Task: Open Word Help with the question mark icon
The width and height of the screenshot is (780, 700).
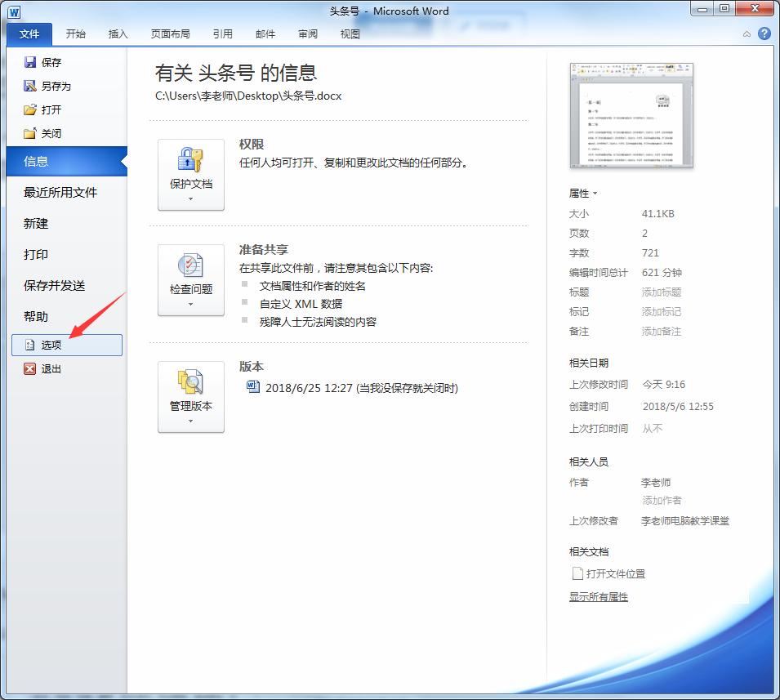Action: (x=764, y=33)
